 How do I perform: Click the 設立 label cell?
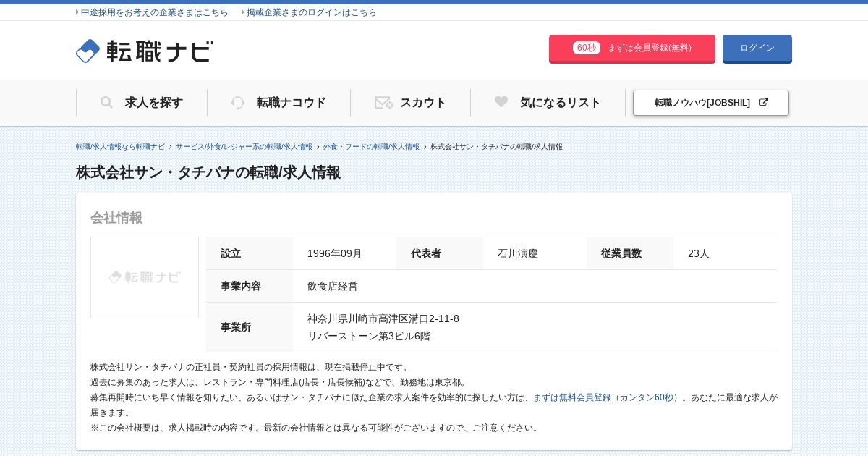pyautogui.click(x=250, y=253)
